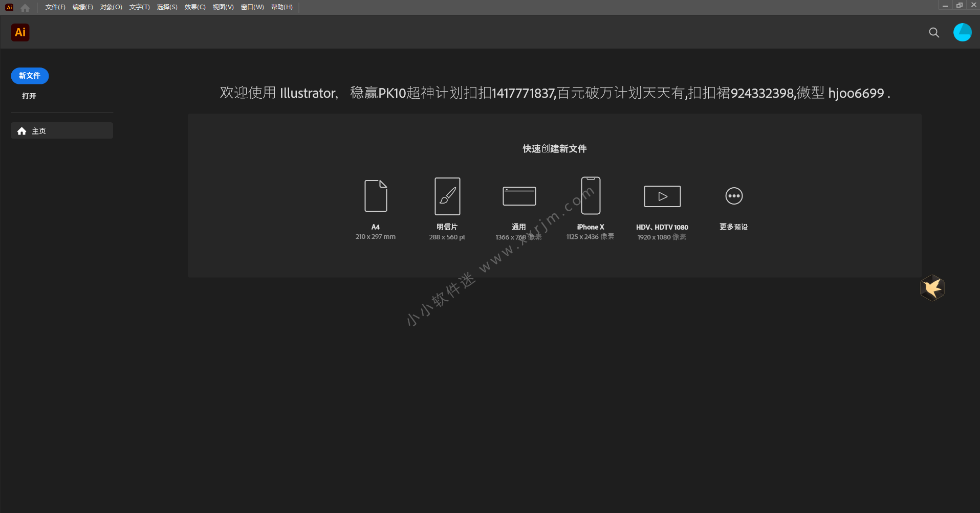This screenshot has width=980, height=513.
Task: Open the 窗口(W) menu
Action: click(252, 7)
